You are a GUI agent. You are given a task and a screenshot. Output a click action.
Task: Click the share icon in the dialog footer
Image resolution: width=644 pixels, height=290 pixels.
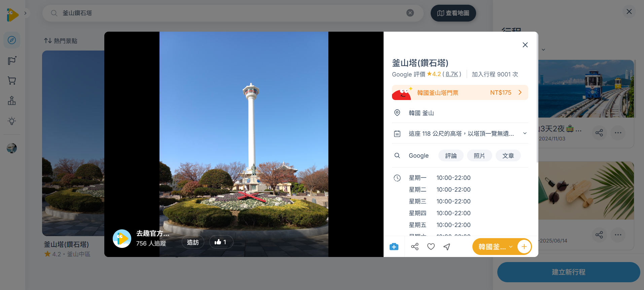click(415, 247)
